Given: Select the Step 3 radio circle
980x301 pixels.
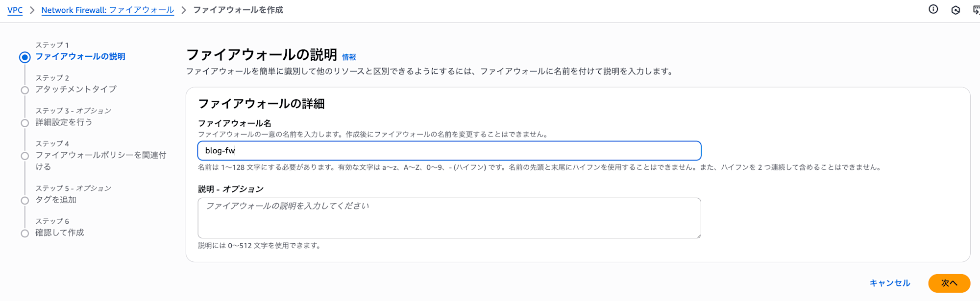Looking at the screenshot, I should 24,123.
